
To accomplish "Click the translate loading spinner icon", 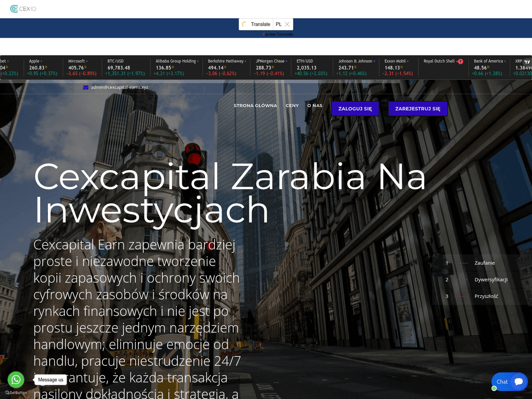I will [x=244, y=24].
